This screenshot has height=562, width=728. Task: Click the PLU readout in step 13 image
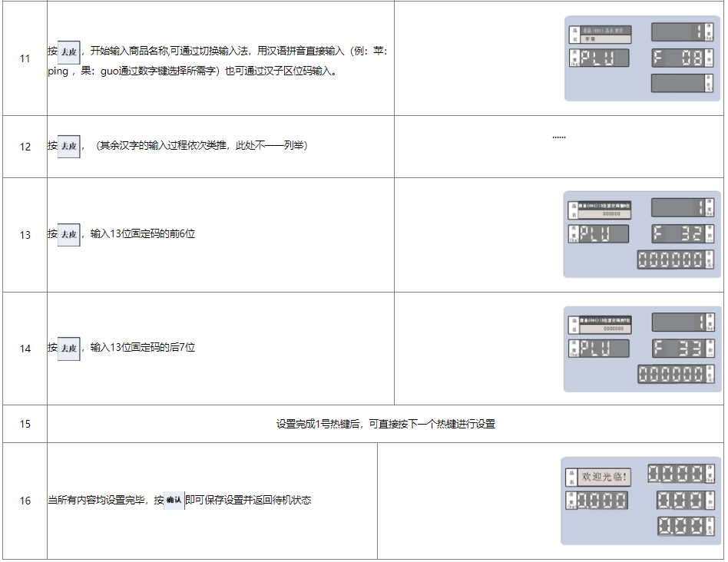click(x=604, y=234)
